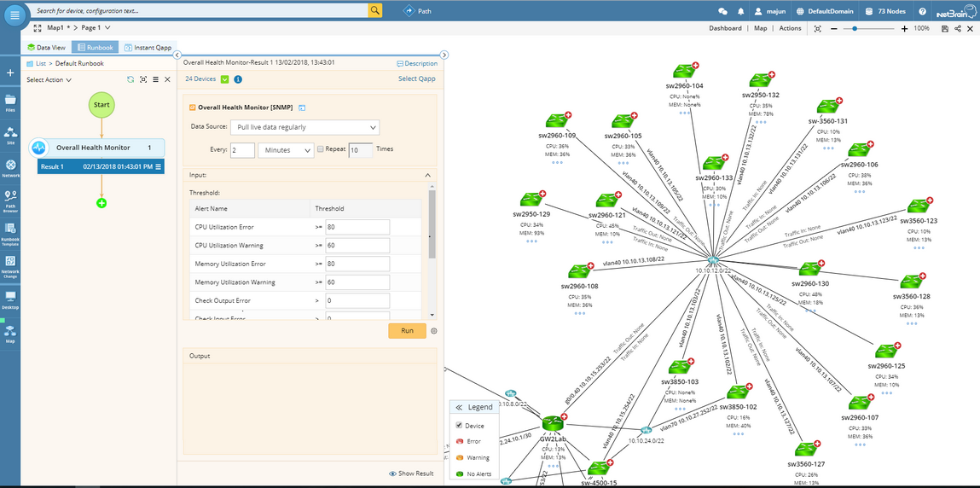The image size is (980, 488).
Task: Open the Path Browser sidebar icon
Action: pyautogui.click(x=10, y=199)
